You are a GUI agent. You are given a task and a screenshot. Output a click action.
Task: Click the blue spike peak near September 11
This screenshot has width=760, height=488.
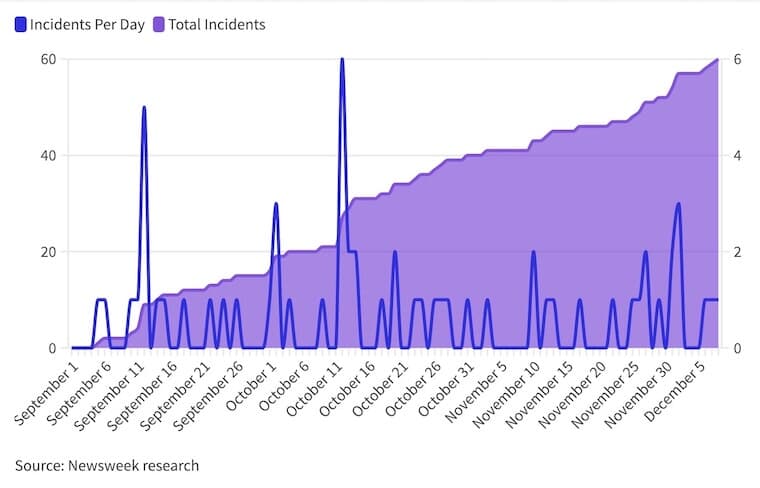[144, 108]
